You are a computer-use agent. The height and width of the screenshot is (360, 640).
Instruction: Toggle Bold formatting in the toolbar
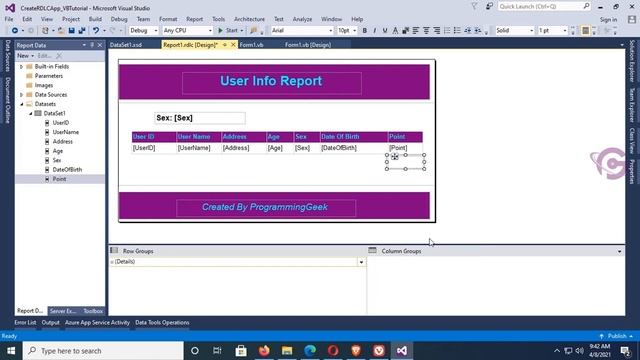[x=364, y=31]
